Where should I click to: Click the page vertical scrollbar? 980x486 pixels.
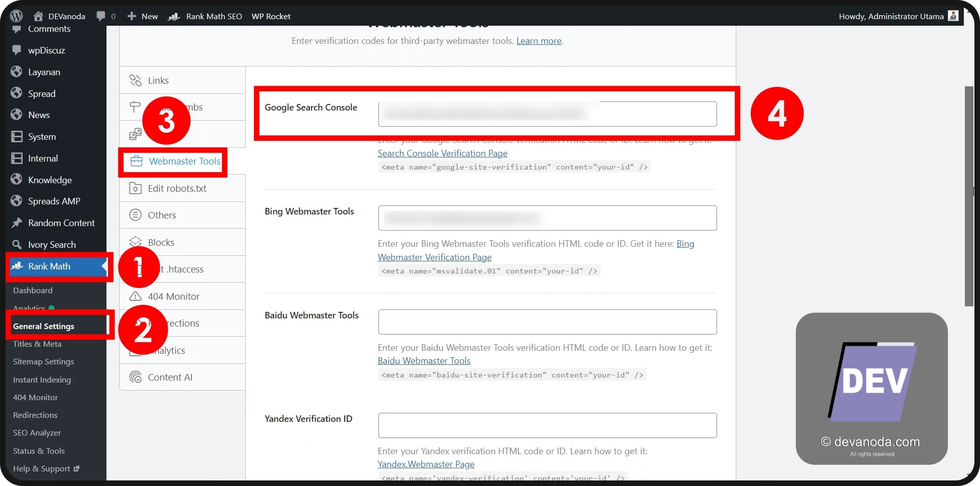tap(969, 196)
